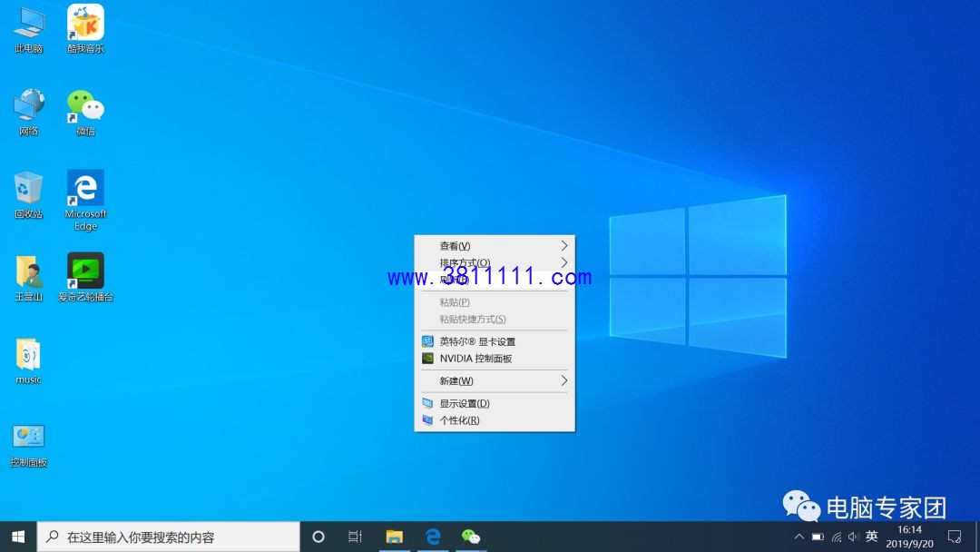The image size is (980, 552).
Task: Open network connections in system tray
Action: (837, 537)
